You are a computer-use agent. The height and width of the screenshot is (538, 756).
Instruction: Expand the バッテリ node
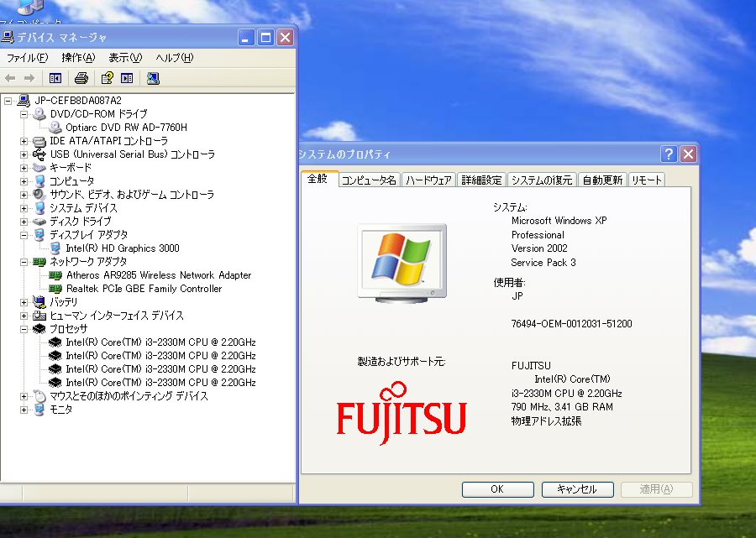[x=24, y=302]
